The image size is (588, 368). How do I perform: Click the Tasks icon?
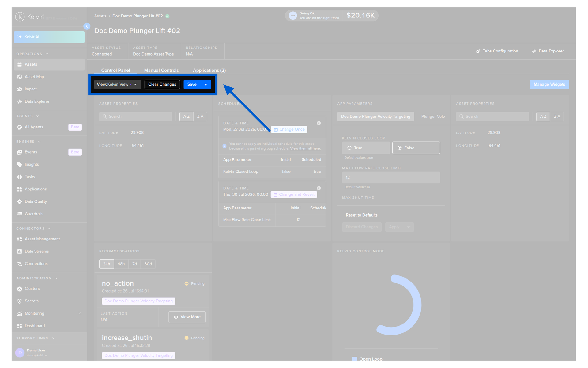(20, 177)
